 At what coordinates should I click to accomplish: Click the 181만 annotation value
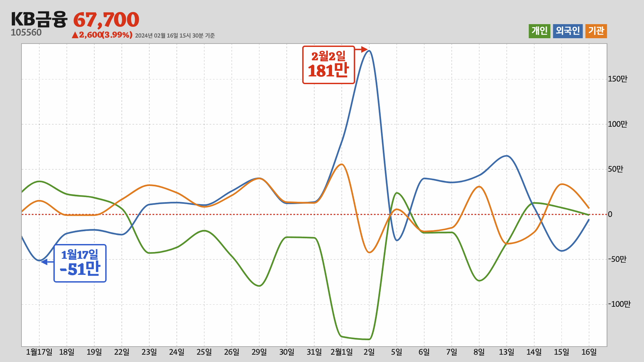[x=328, y=71]
